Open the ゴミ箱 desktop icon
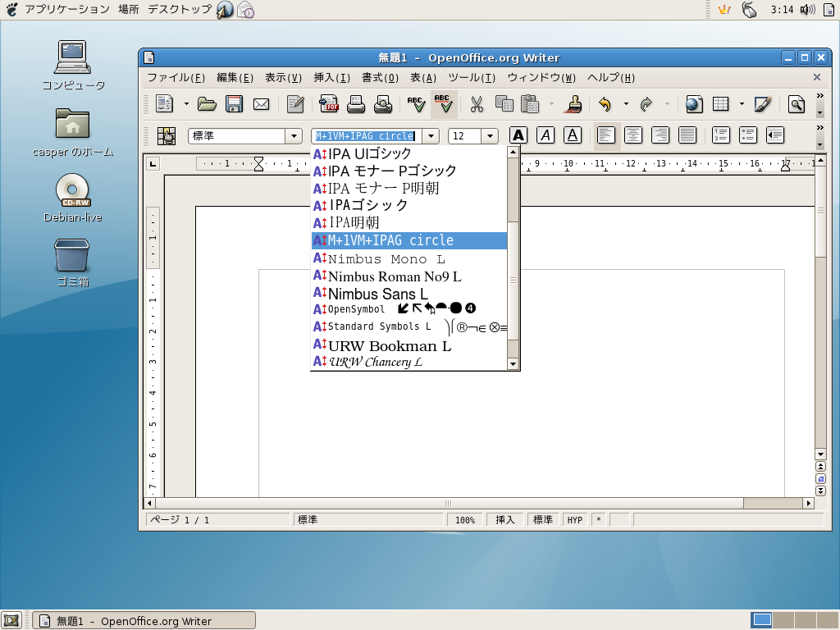This screenshot has width=840, height=630. pyautogui.click(x=72, y=262)
